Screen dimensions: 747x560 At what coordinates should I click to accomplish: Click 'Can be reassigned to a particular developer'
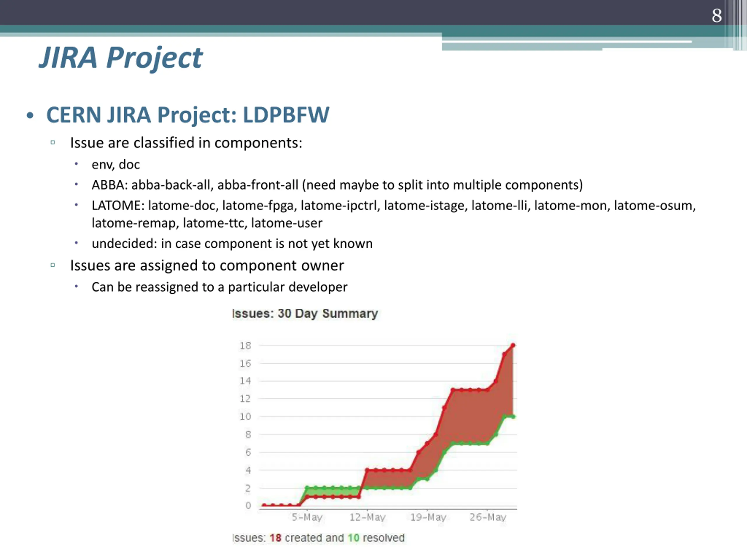click(x=219, y=287)
